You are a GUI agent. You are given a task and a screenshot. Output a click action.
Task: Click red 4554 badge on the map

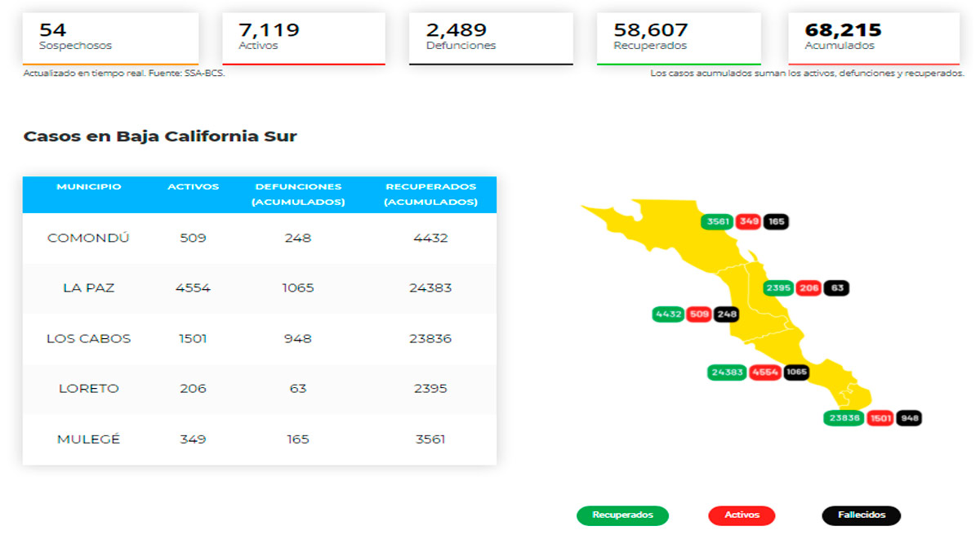coord(765,372)
